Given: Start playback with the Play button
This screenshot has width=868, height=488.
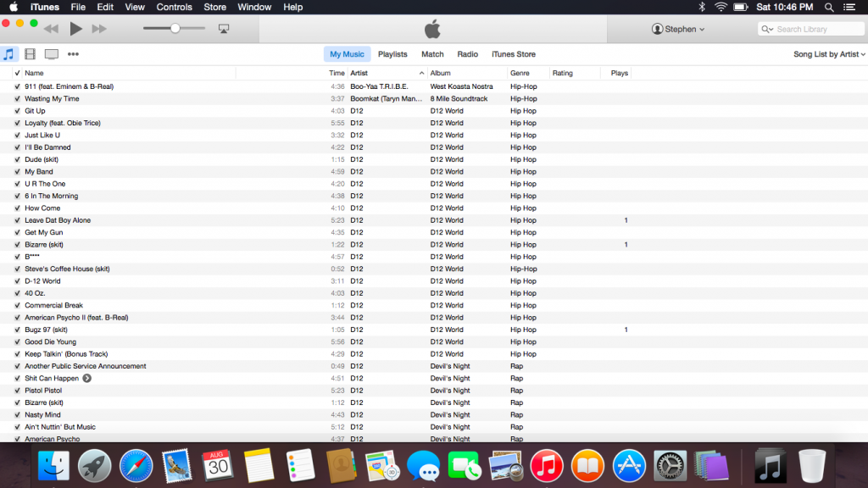Looking at the screenshot, I should tap(75, 29).
